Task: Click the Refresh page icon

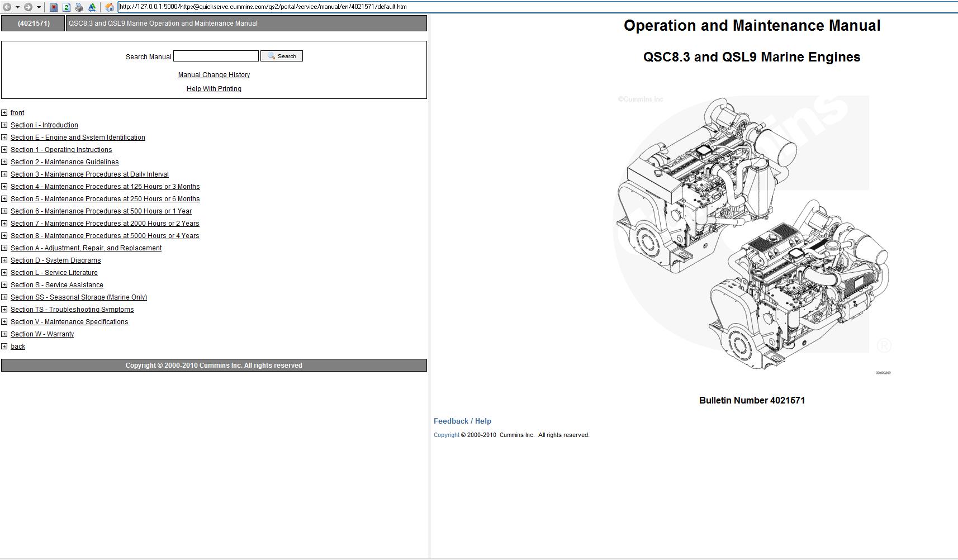Action: tap(67, 7)
